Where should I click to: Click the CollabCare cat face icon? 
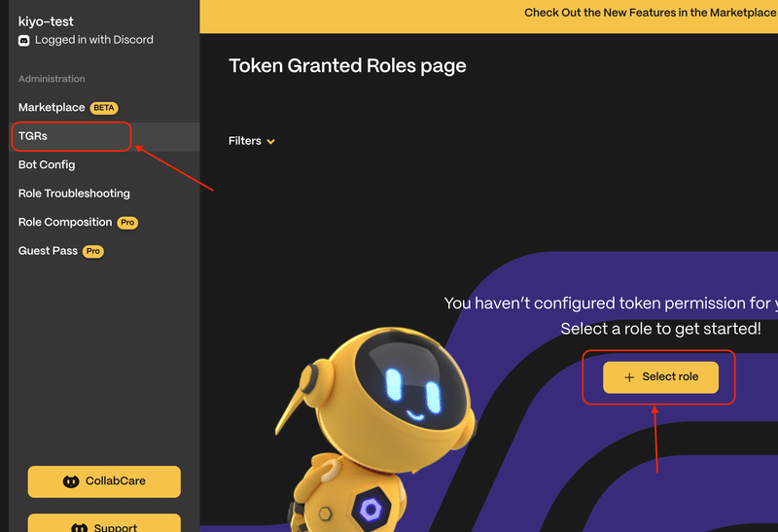pos(71,481)
